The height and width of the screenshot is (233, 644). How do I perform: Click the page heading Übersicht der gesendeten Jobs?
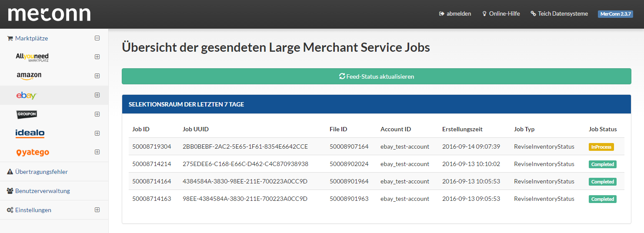(x=276, y=47)
